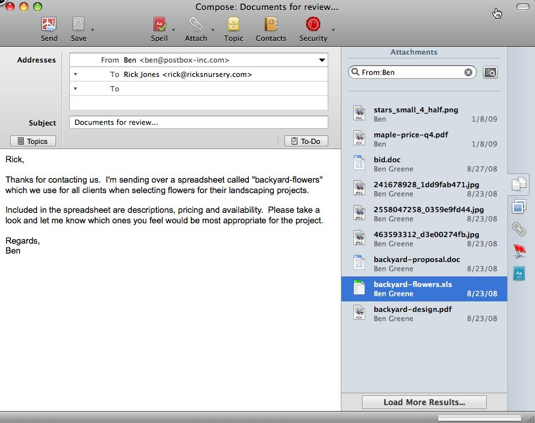The image size is (535, 423).
Task: Open the From address dropdown
Action: point(322,60)
